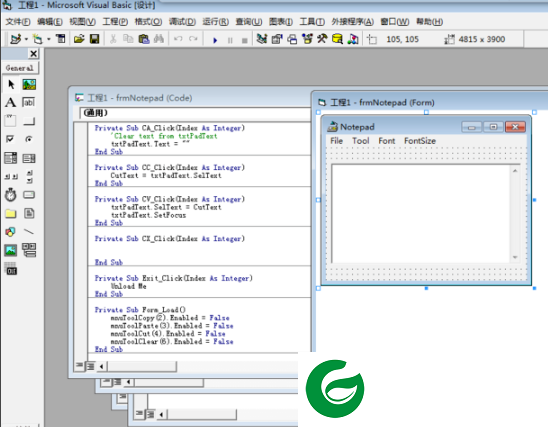This screenshot has width=548, height=427.
Task: Select the Image control in the toolbox
Action: [10, 250]
